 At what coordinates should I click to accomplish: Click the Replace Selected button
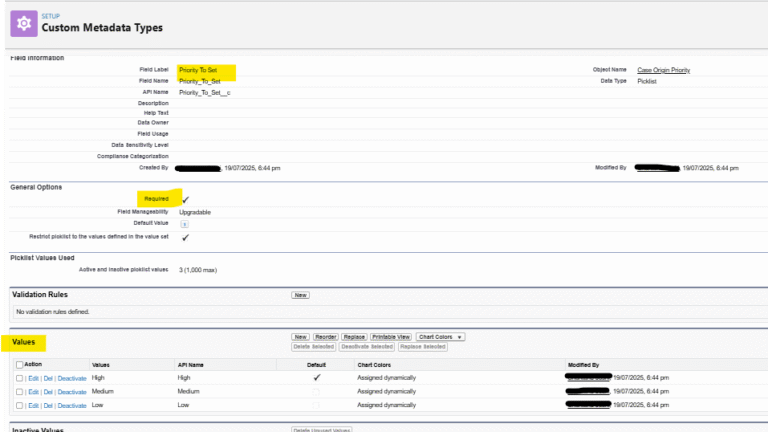coord(423,347)
